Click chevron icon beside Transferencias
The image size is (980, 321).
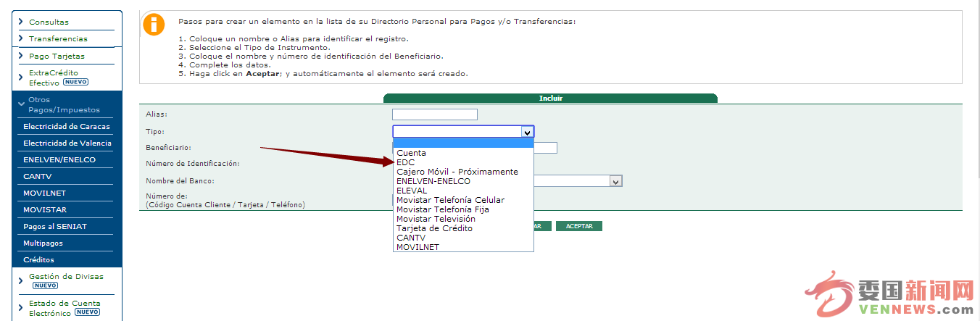tap(21, 38)
